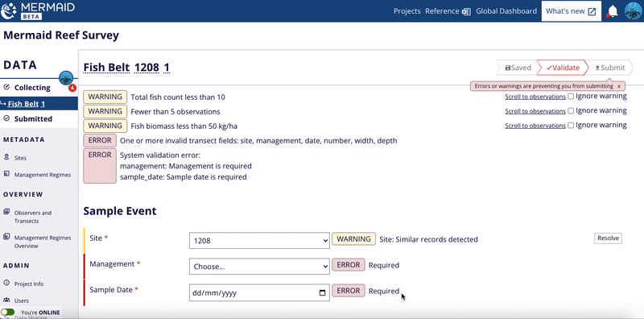The height and width of the screenshot is (319, 644).
Task: Open Management Regimes Overview
Action: click(x=43, y=242)
